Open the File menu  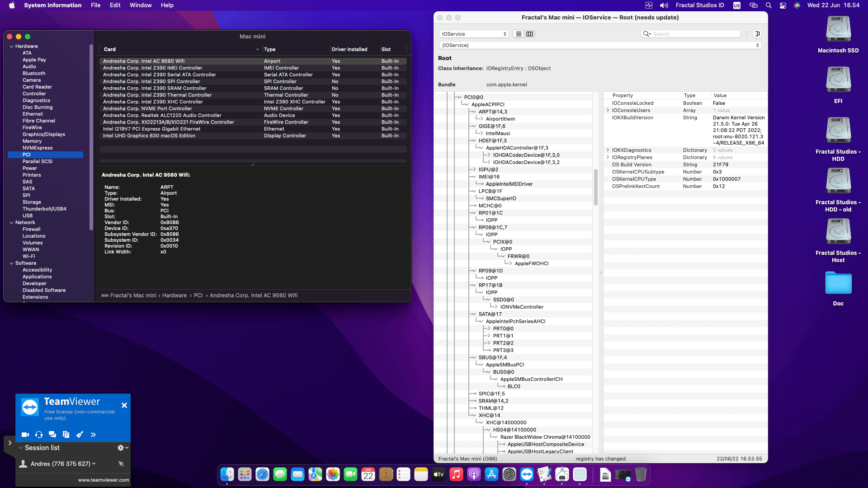(x=96, y=5)
